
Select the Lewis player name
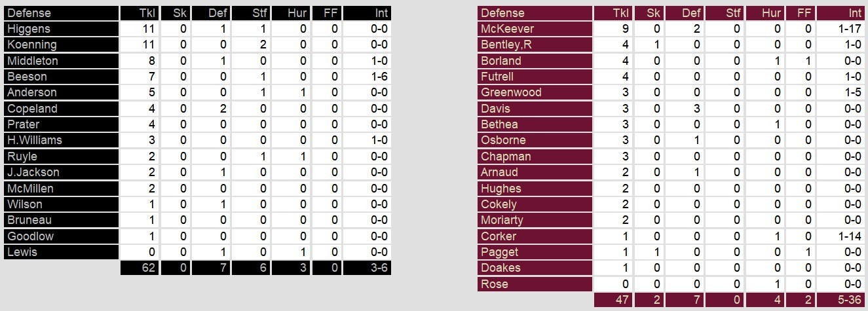22,252
